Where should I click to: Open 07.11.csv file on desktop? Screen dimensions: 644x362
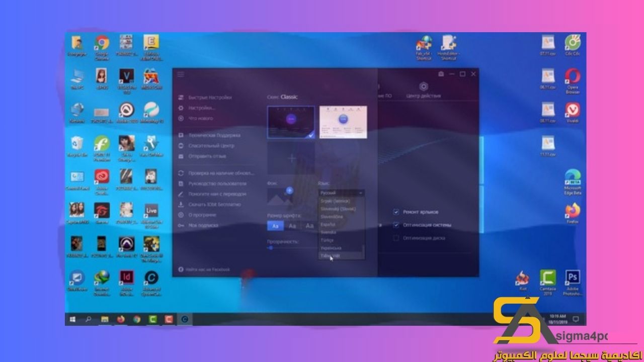547,46
